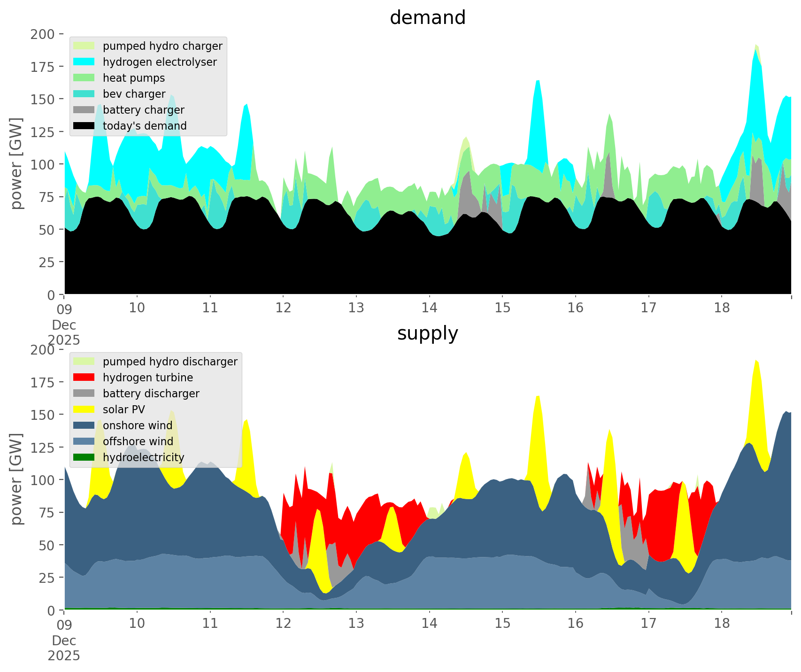Click the pumped hydro charger legend swatch
This screenshot has height=672, width=801.
tap(85, 46)
